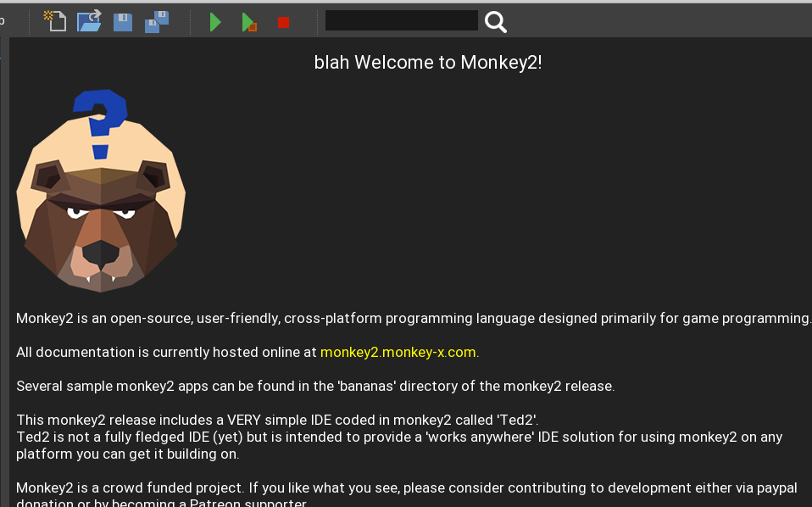Save the current file using the single floppy icon

tap(123, 21)
